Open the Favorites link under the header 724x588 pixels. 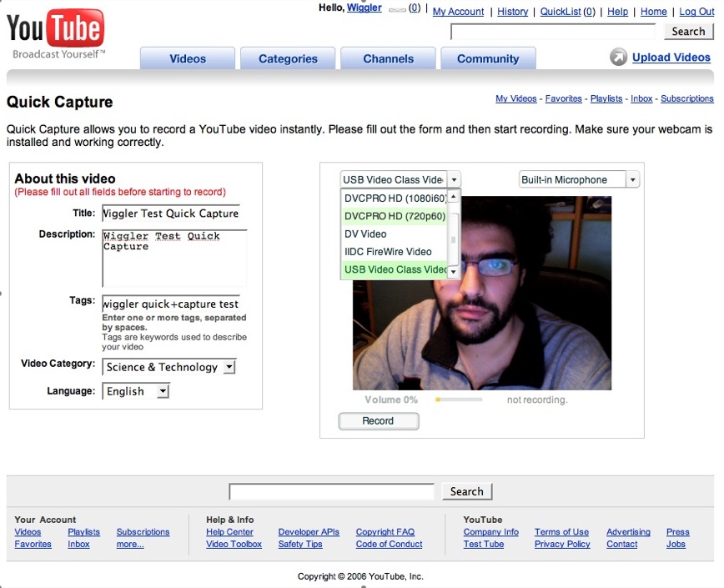[x=563, y=98]
